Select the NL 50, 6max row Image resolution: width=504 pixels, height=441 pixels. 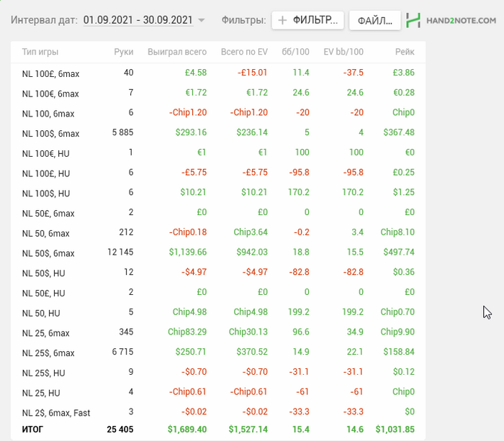218,232
